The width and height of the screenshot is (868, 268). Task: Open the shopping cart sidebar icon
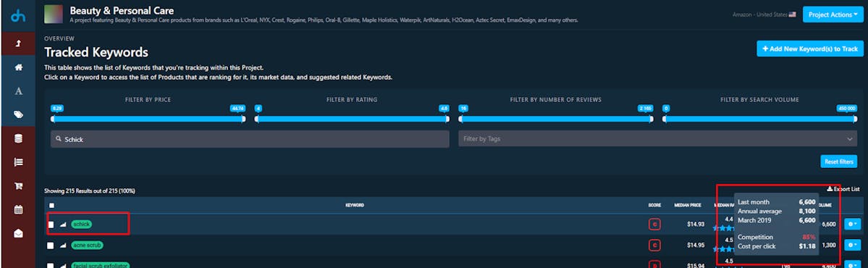pyautogui.click(x=18, y=186)
